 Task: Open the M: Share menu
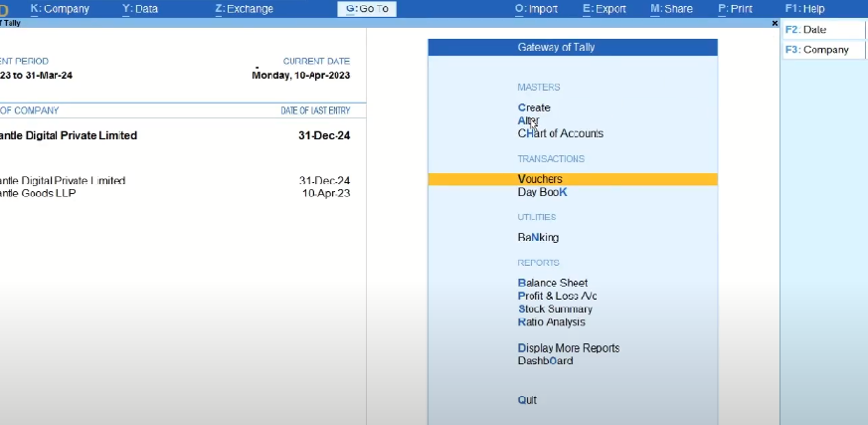pos(671,9)
